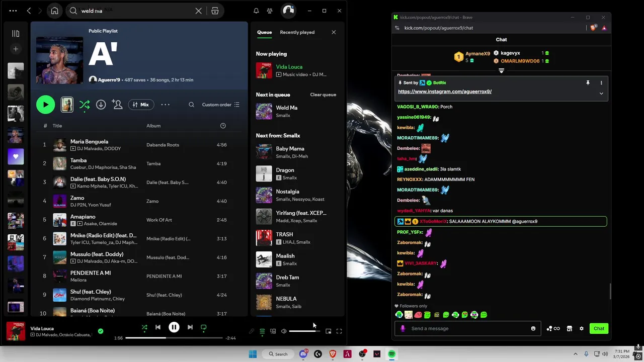Close the queue side panel
This screenshot has width=644, height=362.
point(334,32)
